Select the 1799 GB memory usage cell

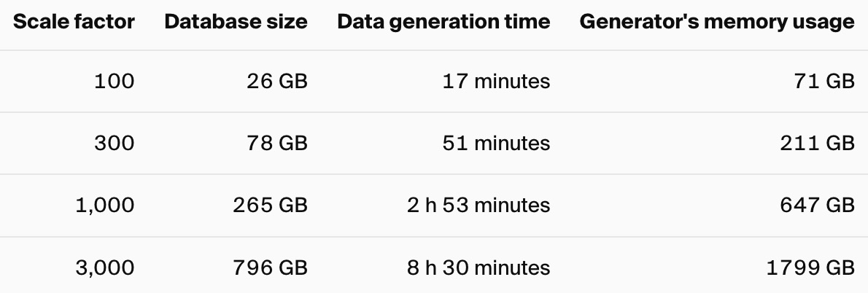(810, 268)
